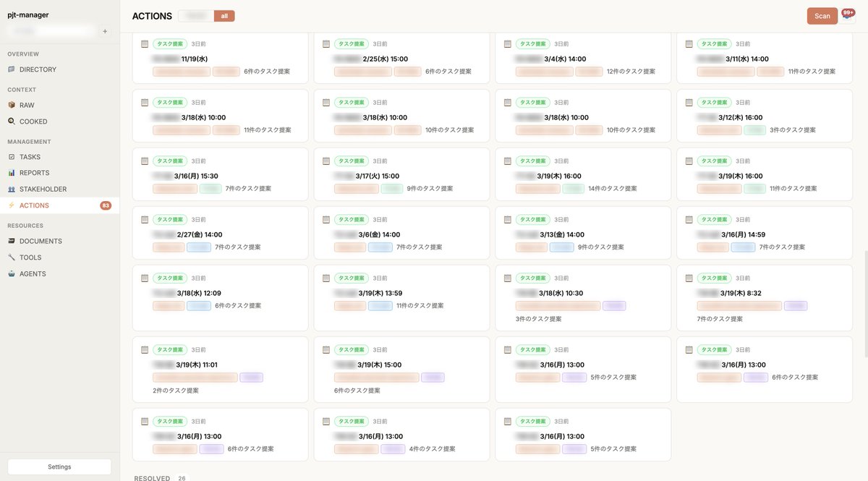Open card titled 3/19(木) 15:00
The width and height of the screenshot is (868, 481).
[402, 369]
